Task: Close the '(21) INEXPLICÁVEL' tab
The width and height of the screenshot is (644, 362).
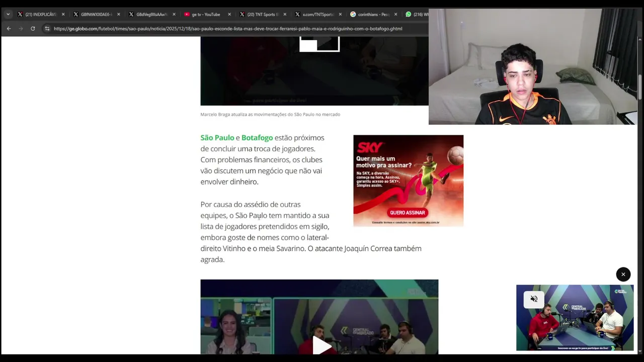Action: click(x=63, y=14)
